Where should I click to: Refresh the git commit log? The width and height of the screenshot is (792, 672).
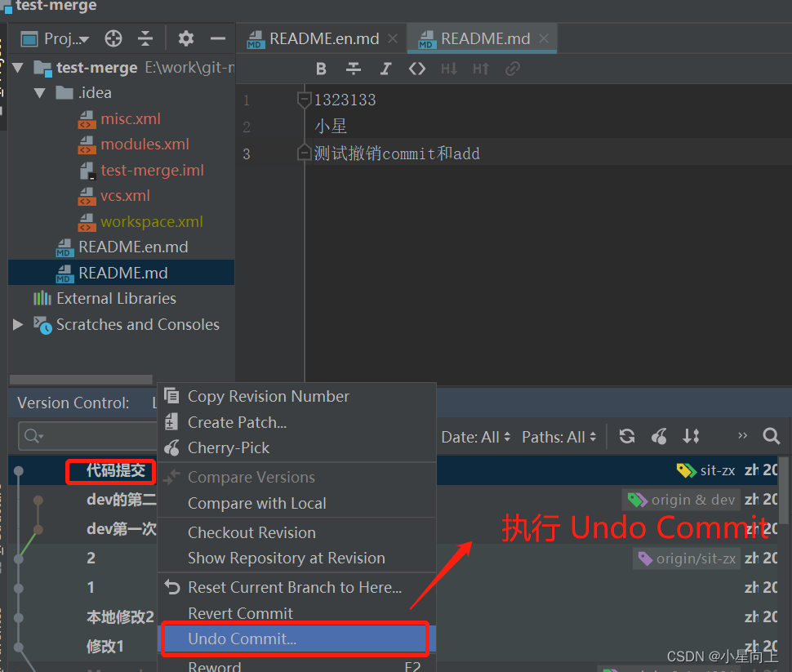coord(626,437)
